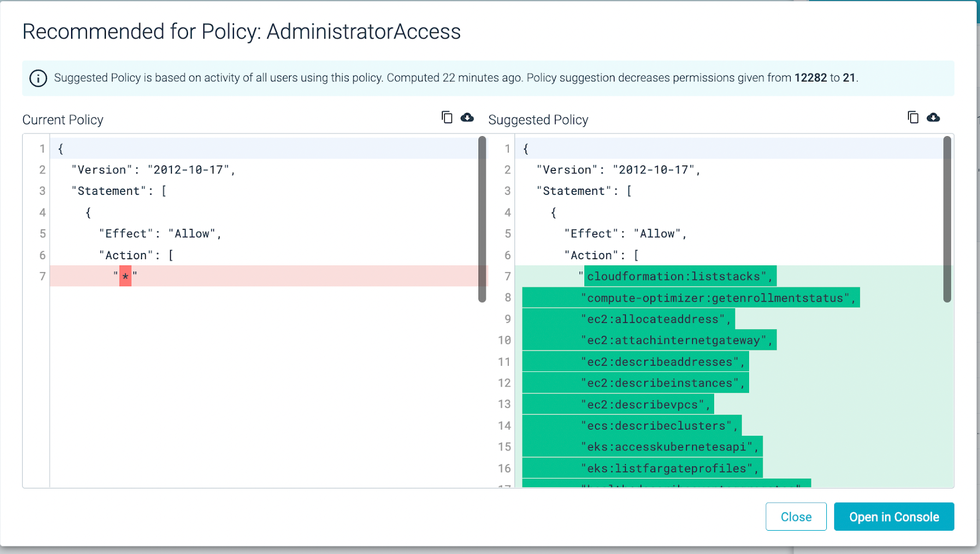This screenshot has height=554, width=980.
Task: Select the cloudformation:liststacks action line
Action: pyautogui.click(x=679, y=276)
